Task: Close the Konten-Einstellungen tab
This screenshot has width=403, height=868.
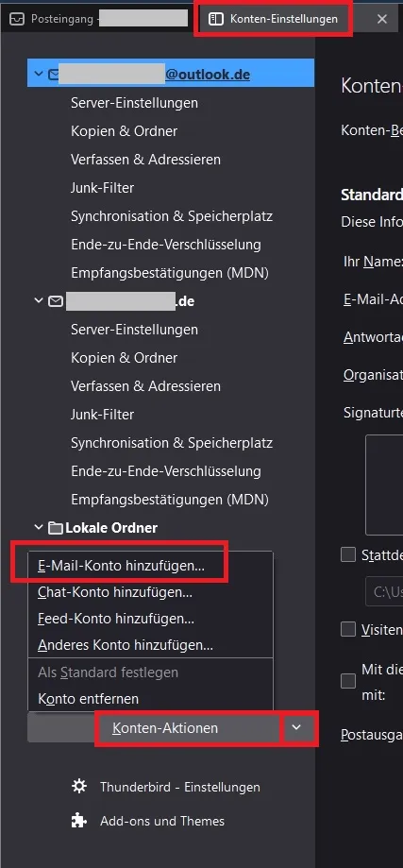Action: [x=382, y=19]
